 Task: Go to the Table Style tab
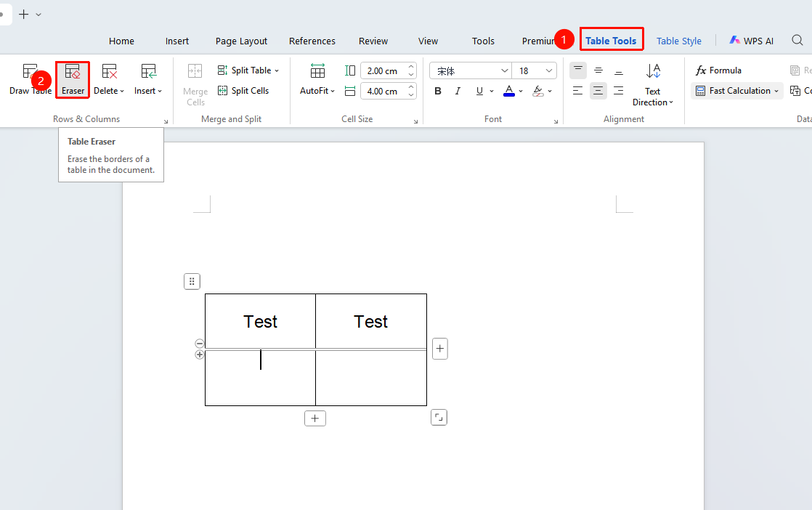point(679,41)
